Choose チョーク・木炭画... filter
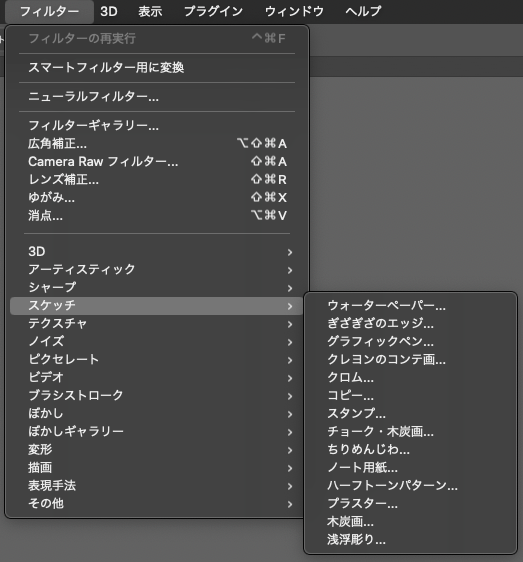The height and width of the screenshot is (562, 523). 410,432
